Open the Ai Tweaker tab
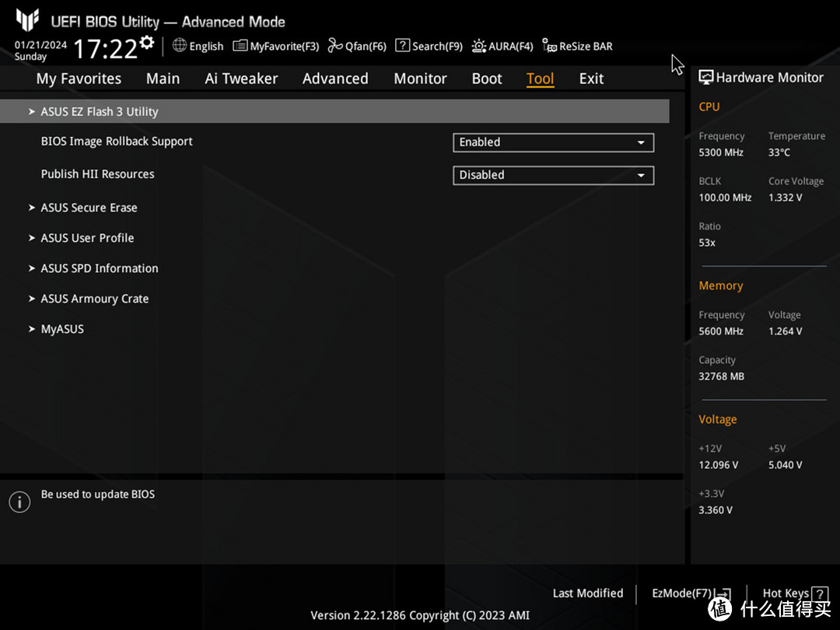The width and height of the screenshot is (840, 630). click(241, 79)
